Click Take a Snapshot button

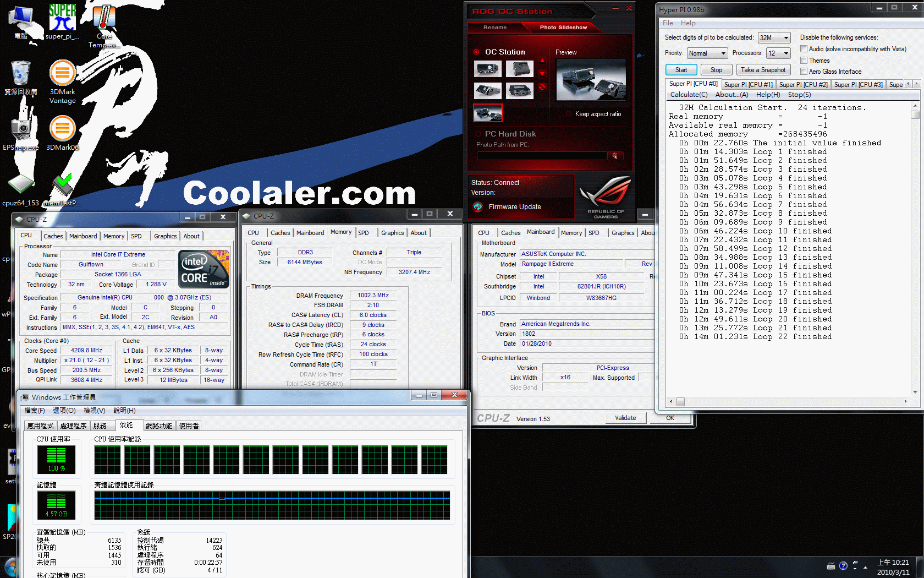click(763, 70)
